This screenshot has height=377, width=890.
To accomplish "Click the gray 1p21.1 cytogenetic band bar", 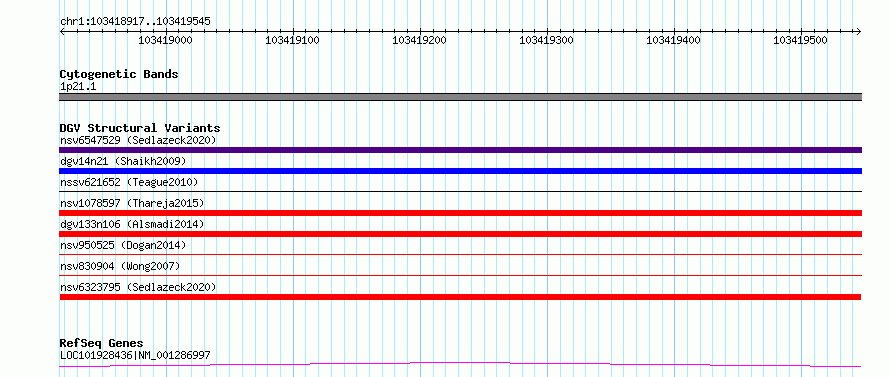I will 460,97.
